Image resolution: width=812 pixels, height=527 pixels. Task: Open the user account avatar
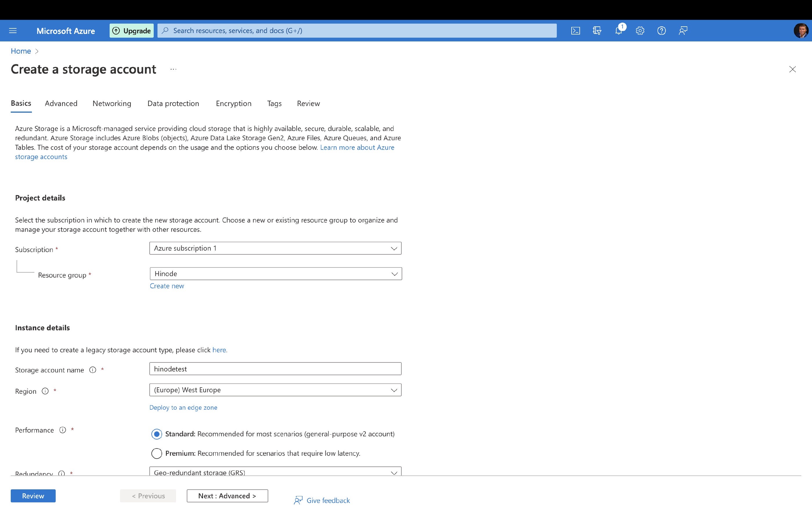(800, 31)
